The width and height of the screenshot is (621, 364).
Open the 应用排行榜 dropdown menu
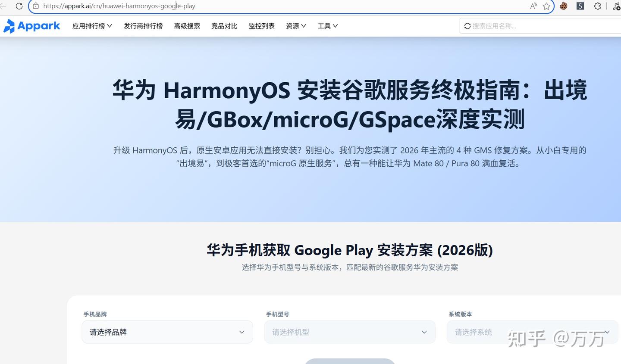click(92, 26)
